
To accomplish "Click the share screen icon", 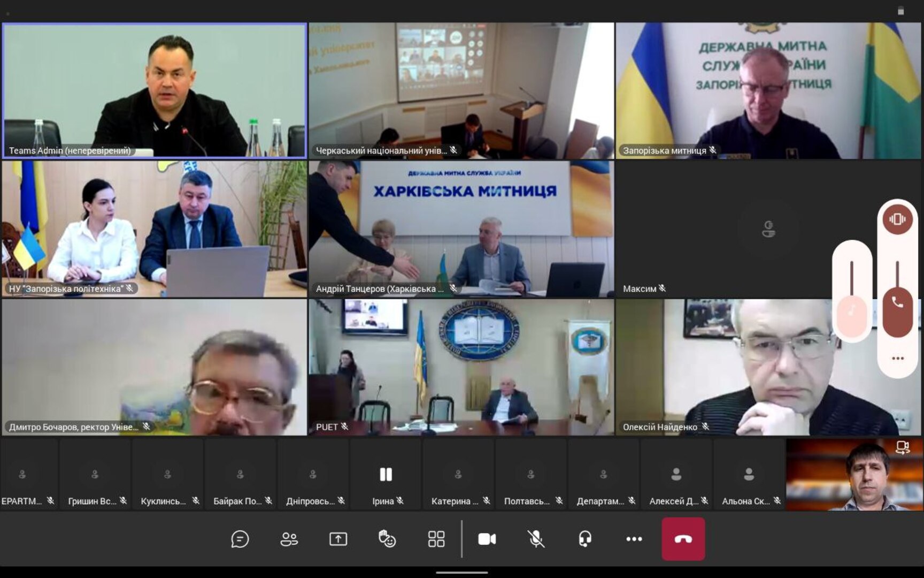I will pyautogui.click(x=338, y=539).
